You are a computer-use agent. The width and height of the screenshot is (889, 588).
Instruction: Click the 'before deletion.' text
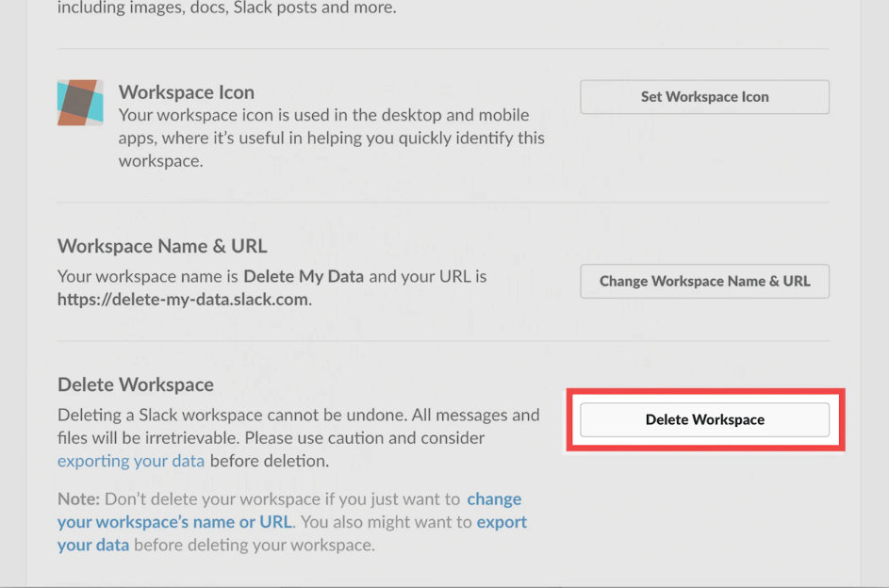[270, 461]
